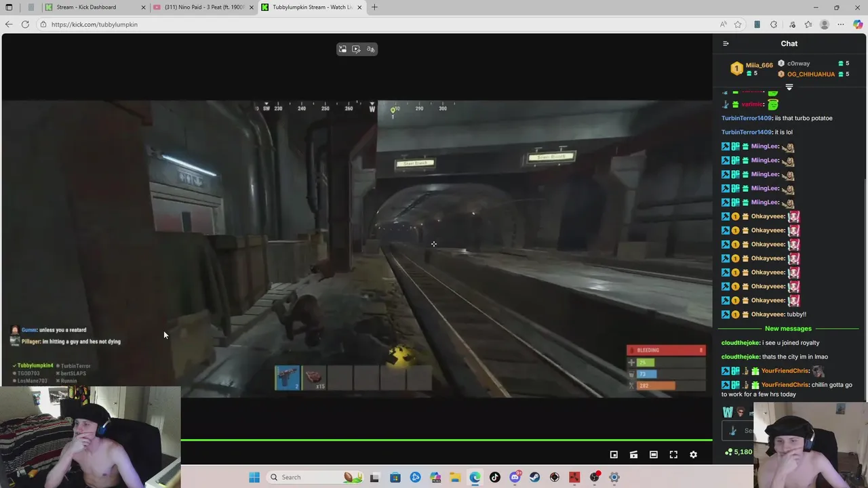
Task: Click the chat message input field
Action: (739, 430)
